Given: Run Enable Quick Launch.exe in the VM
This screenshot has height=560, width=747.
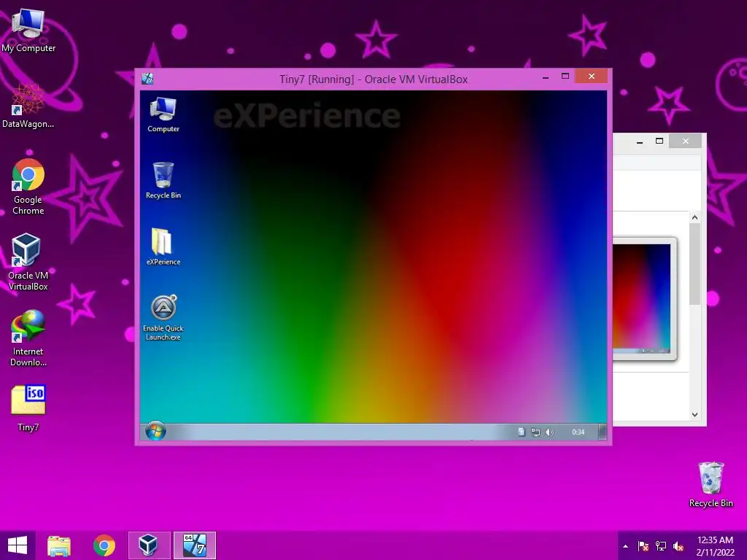Looking at the screenshot, I should (163, 318).
